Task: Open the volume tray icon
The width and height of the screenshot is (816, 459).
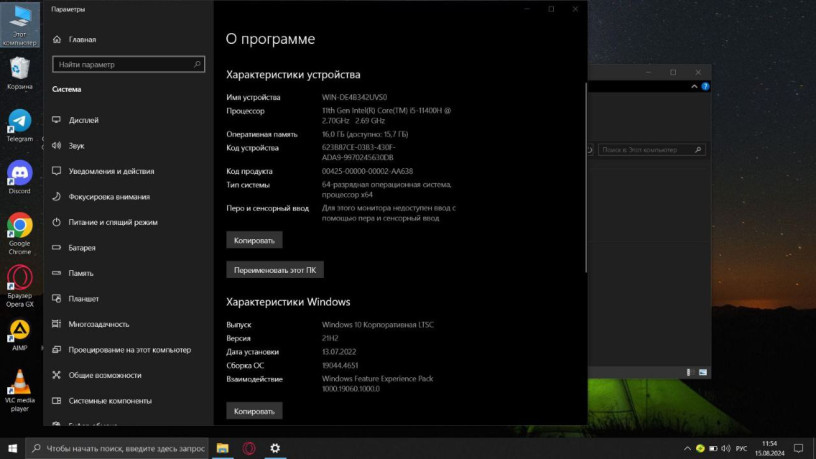Action: pyautogui.click(x=726, y=449)
